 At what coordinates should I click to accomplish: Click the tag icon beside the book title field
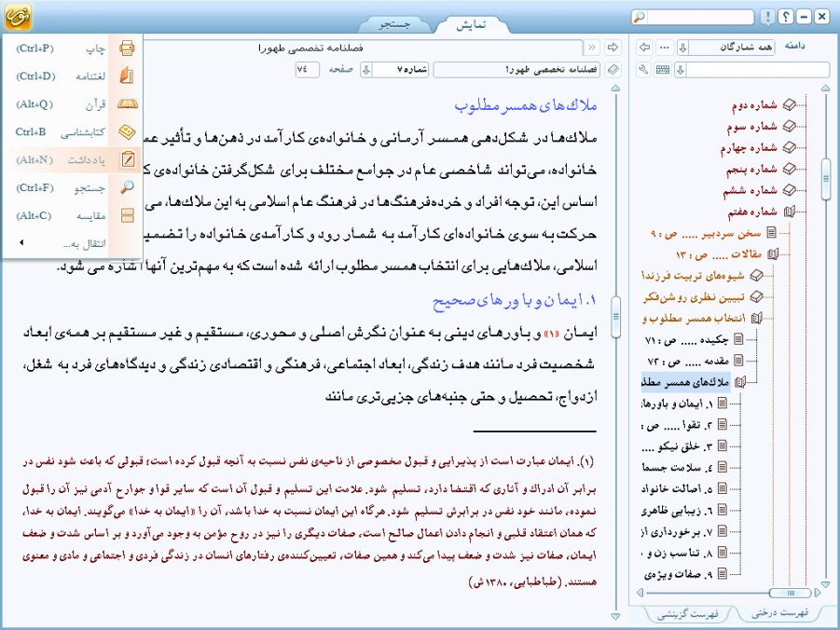(613, 70)
